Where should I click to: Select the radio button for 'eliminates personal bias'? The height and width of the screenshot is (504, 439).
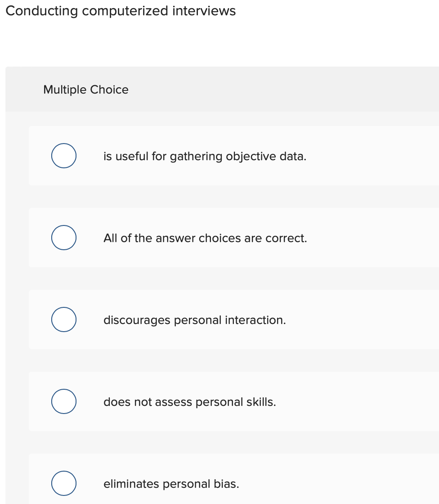[x=63, y=483]
